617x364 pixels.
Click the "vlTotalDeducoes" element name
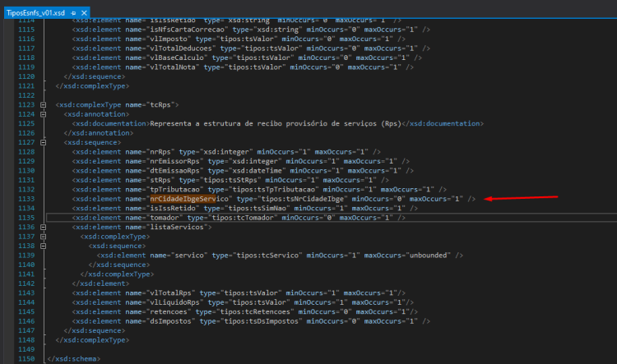[181, 48]
